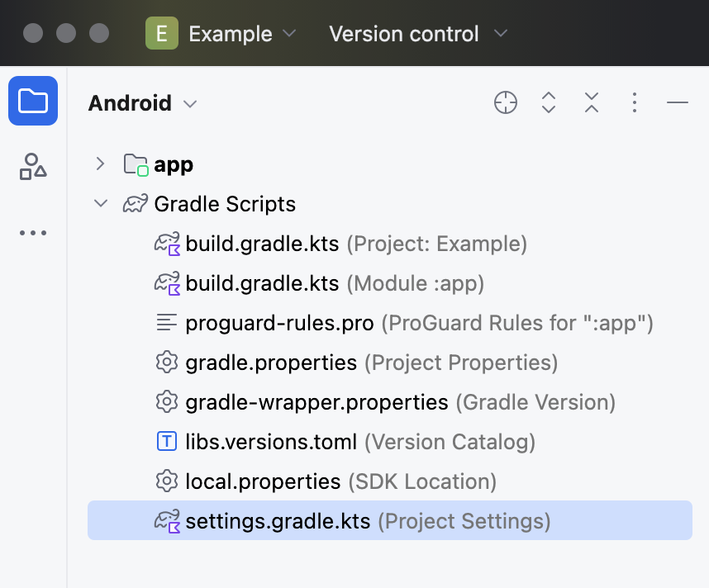Select build.gradle.kts for Project: Example
Viewport: 709px width, 588px height.
[x=262, y=244]
